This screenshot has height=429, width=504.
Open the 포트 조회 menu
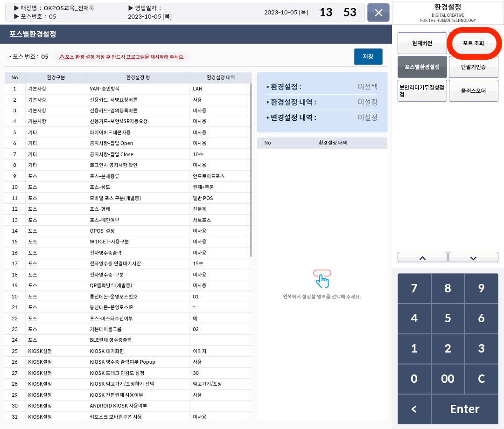[473, 43]
